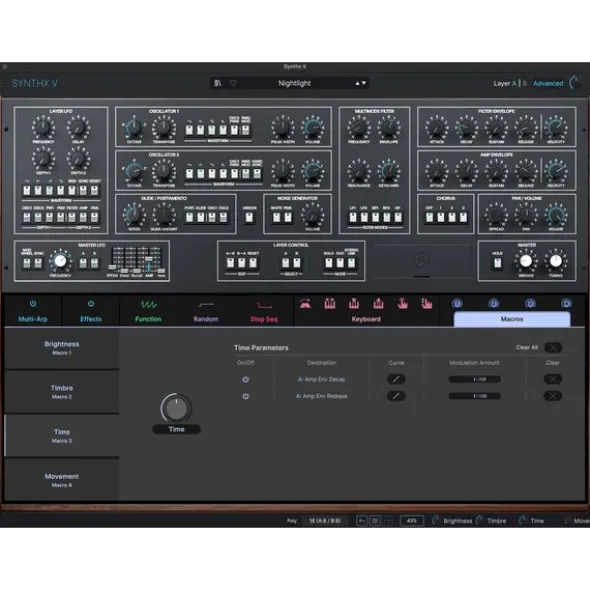Adjust Amp Env Decay modulation amount slider
This screenshot has width=590, height=591.
tap(475, 379)
